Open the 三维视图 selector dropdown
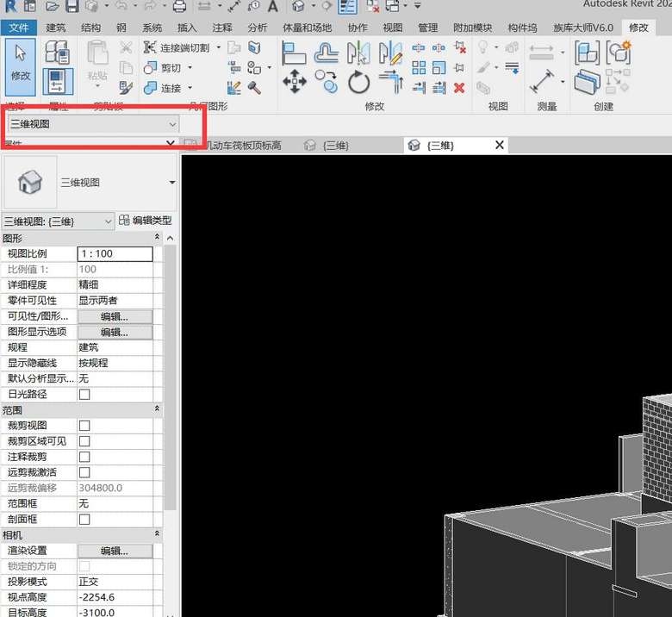This screenshot has width=672, height=617. [x=93, y=124]
